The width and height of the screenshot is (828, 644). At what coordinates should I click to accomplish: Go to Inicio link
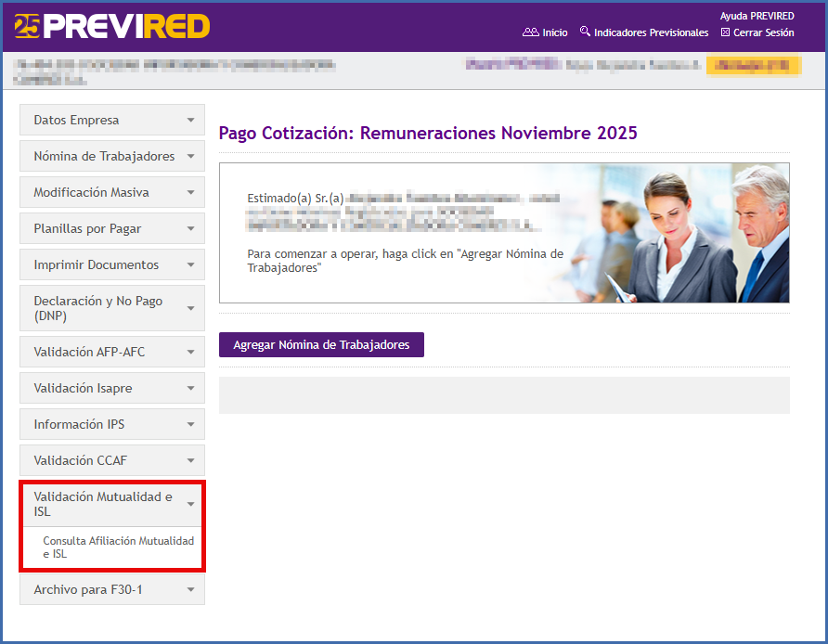pos(555,32)
